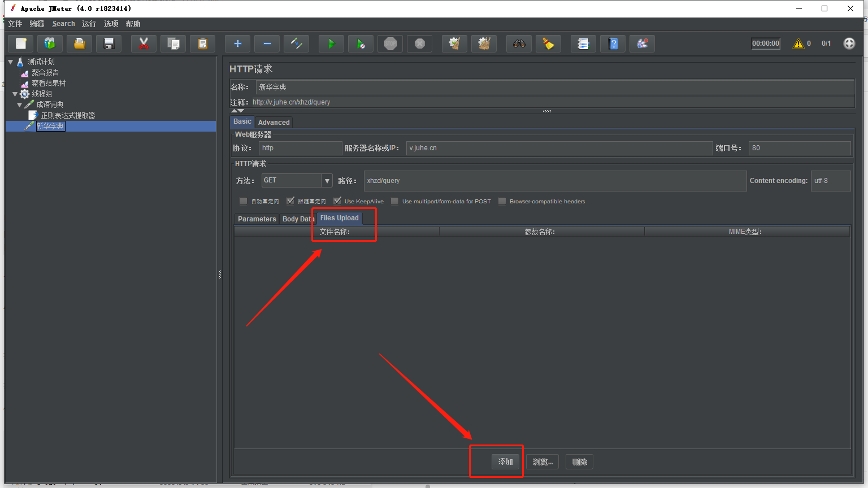
Task: Select 线程组 node in the tree
Action: coord(42,94)
